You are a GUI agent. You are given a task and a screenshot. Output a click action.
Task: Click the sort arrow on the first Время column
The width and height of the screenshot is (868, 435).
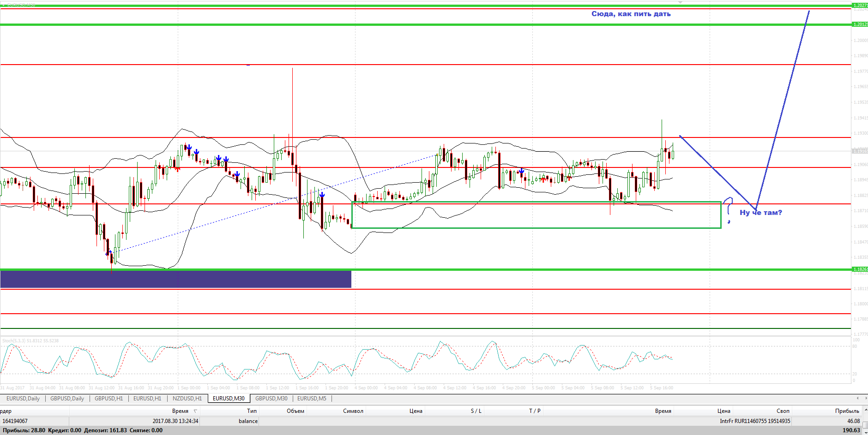tap(195, 411)
